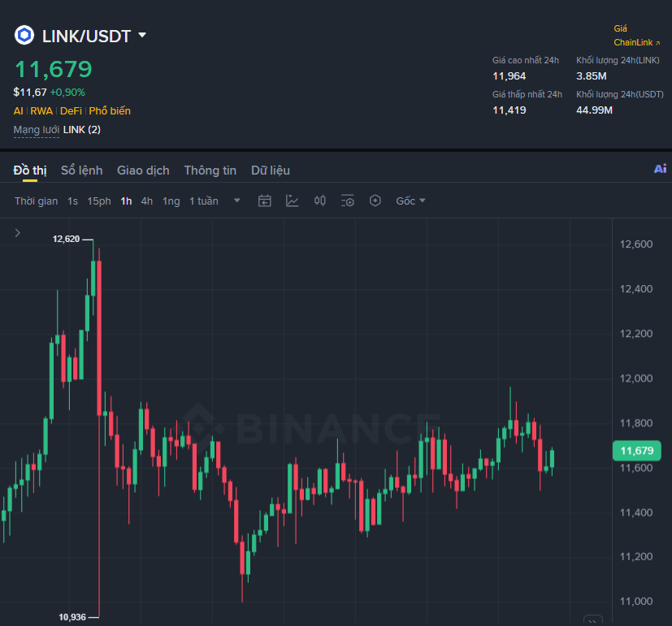The height and width of the screenshot is (626, 672).
Task: Click the +0,90% price change text
Action: [x=67, y=93]
